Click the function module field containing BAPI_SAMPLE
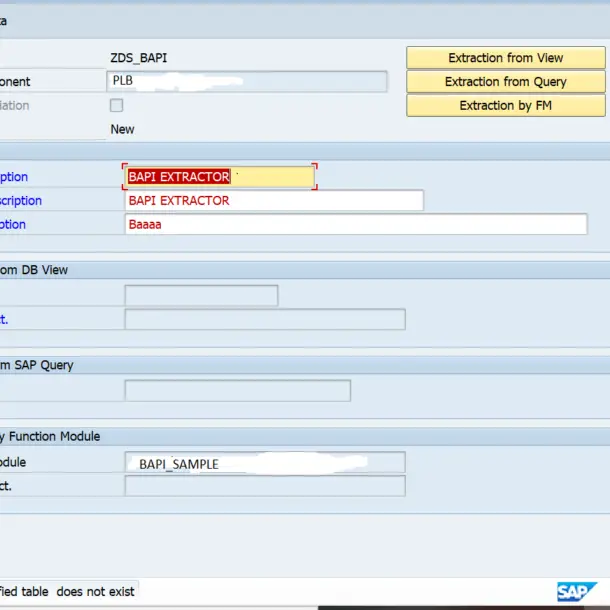 point(265,462)
